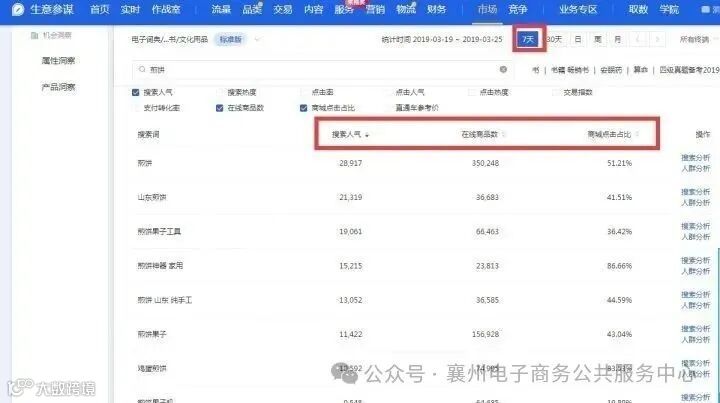The image size is (720, 403).
Task: Click suggested keyword 算命
Action: coord(641,70)
